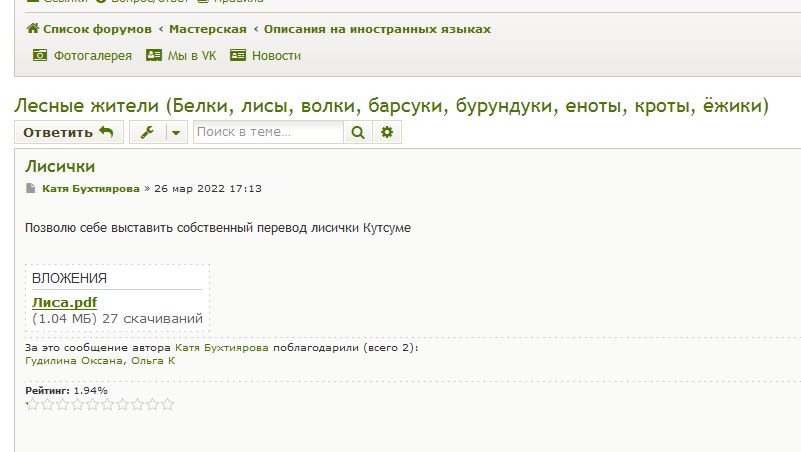Click the Фотогалерея camera icon
The width and height of the screenshot is (801, 452).
[x=40, y=56]
